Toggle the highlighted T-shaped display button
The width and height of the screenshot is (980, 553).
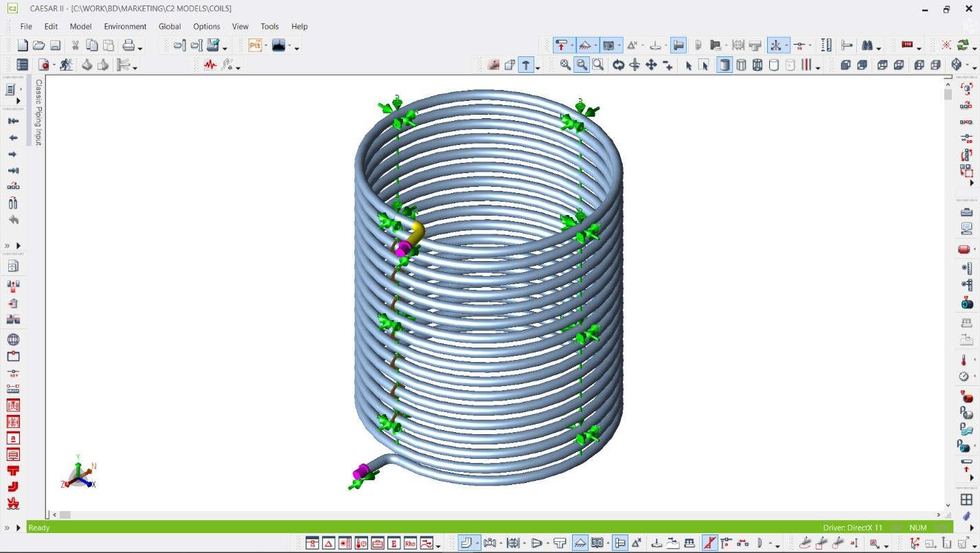(525, 65)
